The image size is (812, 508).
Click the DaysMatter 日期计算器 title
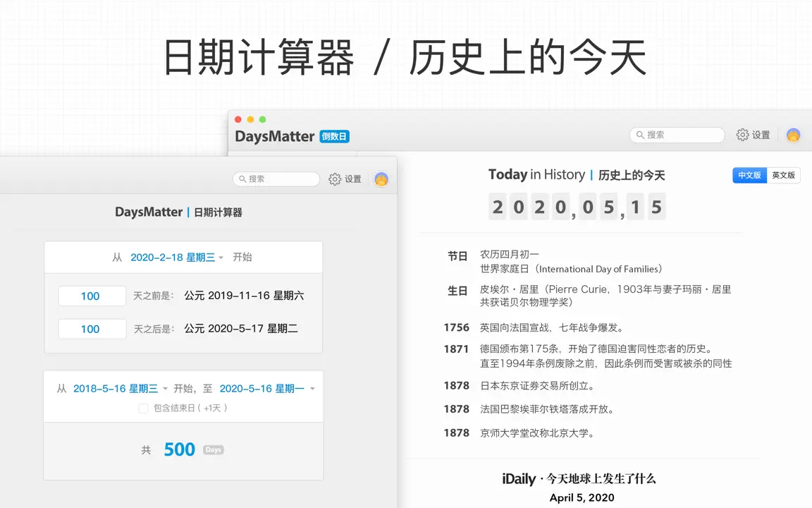coord(178,212)
